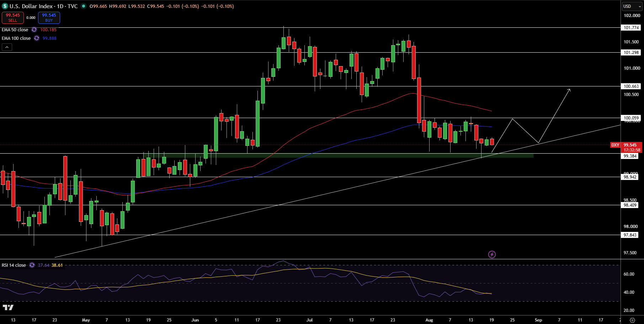This screenshot has width=644, height=324.
Task: Click the 98.942 price level label
Action: [x=630, y=177]
